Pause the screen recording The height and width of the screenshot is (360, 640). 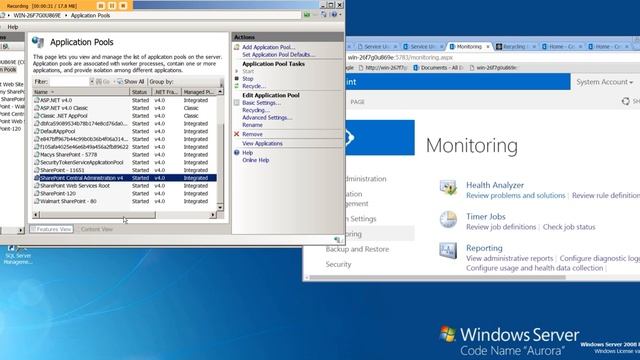tap(112, 6)
